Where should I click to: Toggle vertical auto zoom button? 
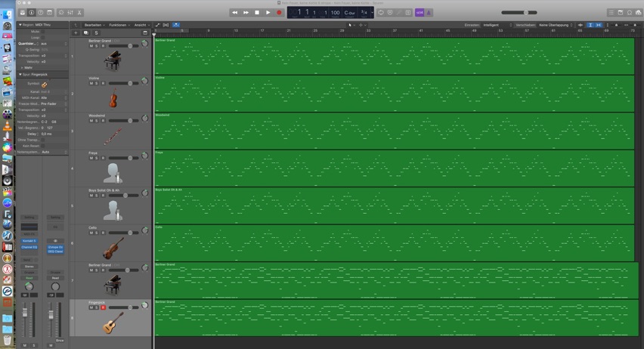(x=590, y=25)
